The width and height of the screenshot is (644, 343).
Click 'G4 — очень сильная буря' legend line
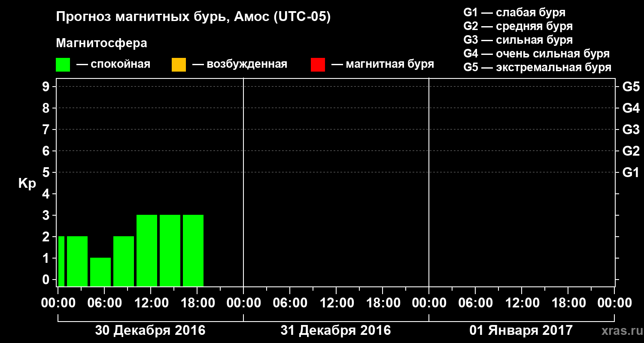pyautogui.click(x=537, y=54)
